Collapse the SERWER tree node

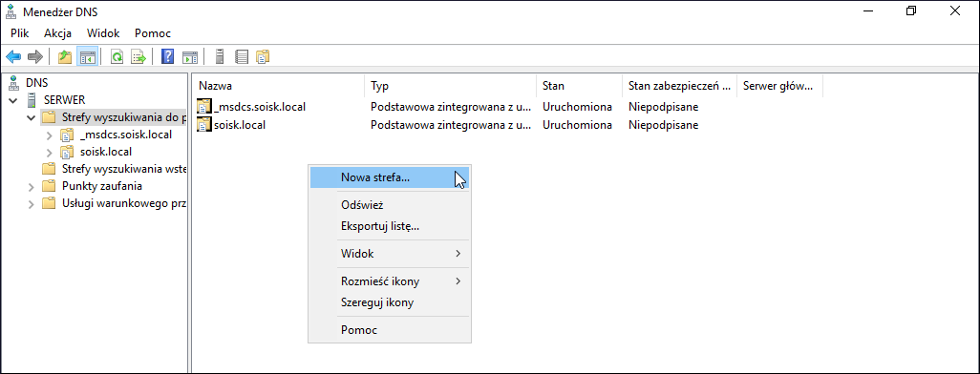tap(13, 100)
